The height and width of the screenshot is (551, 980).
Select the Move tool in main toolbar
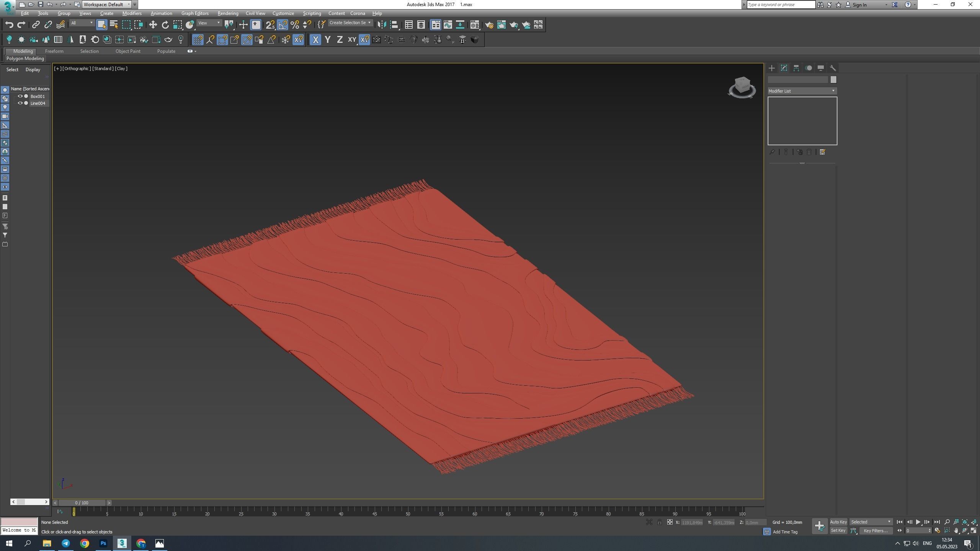click(x=153, y=25)
